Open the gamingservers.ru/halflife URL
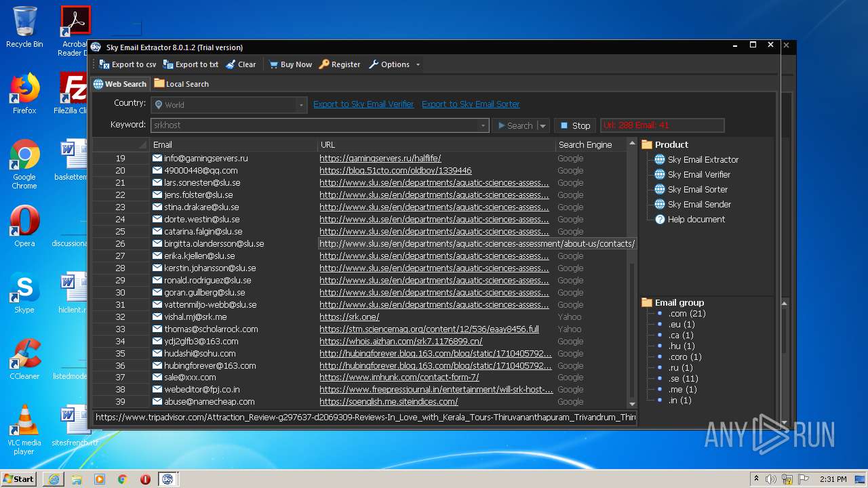The height and width of the screenshot is (488, 868). click(380, 159)
